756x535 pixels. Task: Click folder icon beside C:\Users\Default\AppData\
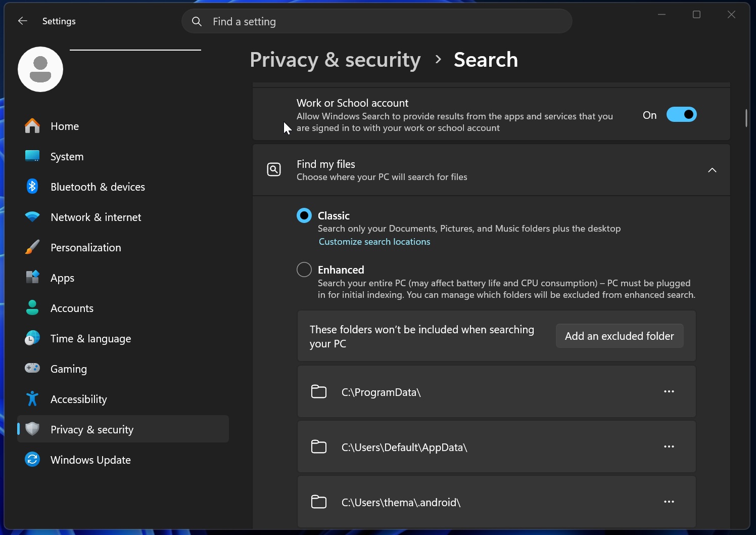[x=319, y=447]
